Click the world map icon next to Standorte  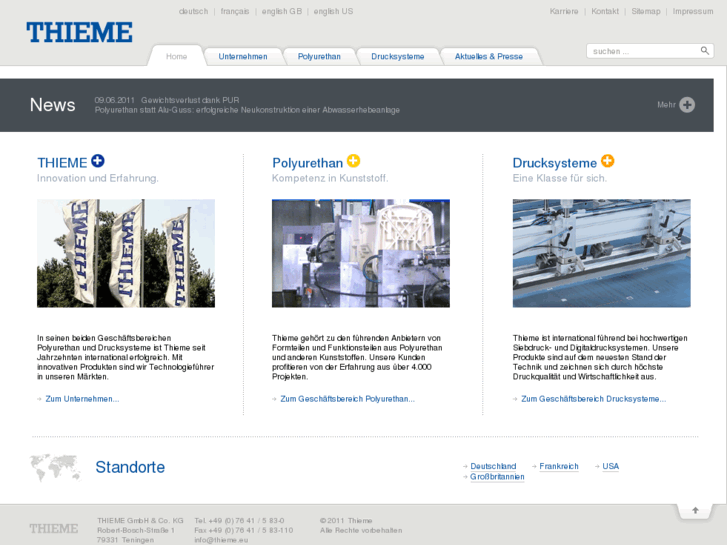point(55,467)
